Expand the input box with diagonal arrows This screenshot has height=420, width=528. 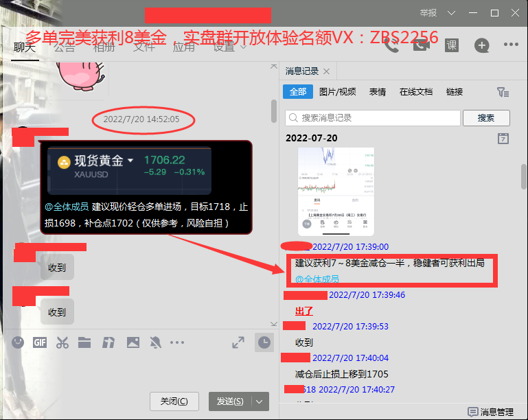(238, 342)
